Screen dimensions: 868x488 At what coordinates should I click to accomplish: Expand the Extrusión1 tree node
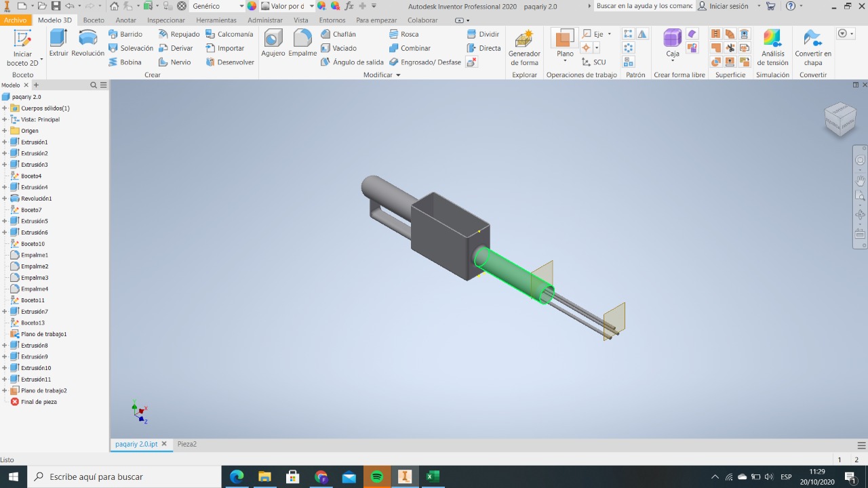[x=4, y=142]
